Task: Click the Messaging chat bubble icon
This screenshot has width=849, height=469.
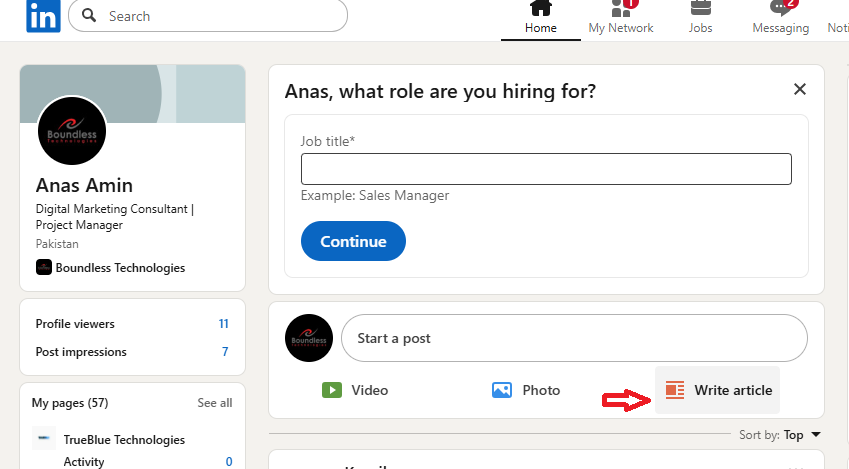Action: (780, 8)
